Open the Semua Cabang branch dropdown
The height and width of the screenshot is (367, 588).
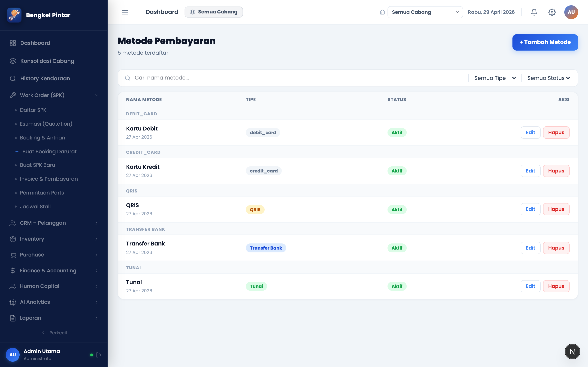tap(425, 12)
